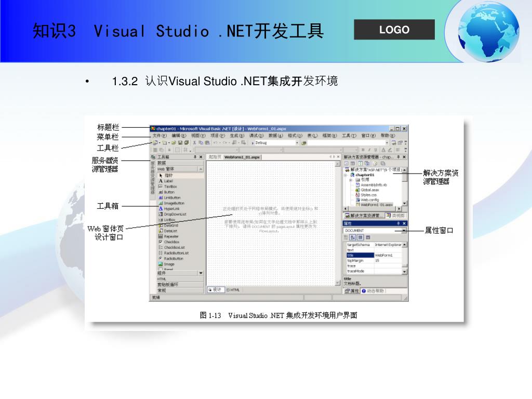The height and width of the screenshot is (399, 532).
Task: Open the 编辑 menu
Action: [179, 136]
